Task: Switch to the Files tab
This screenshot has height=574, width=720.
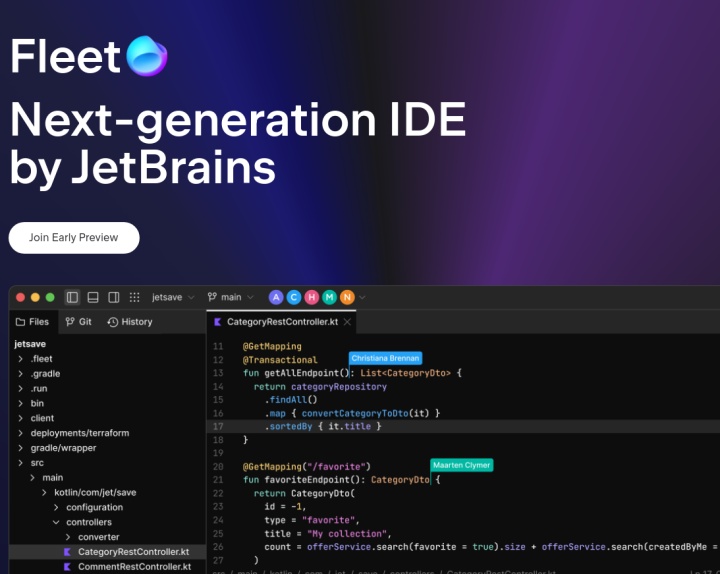Action: (x=33, y=322)
